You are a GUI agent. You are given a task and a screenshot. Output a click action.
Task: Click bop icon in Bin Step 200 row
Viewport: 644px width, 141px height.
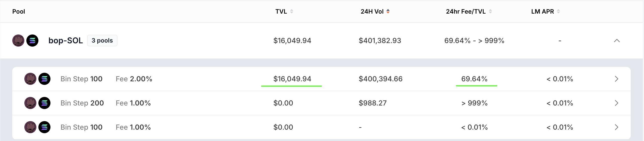[x=30, y=103]
